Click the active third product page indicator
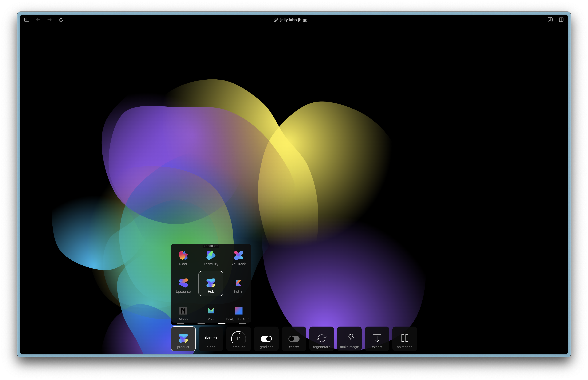Screen dimensions: 588x380 [222, 323]
